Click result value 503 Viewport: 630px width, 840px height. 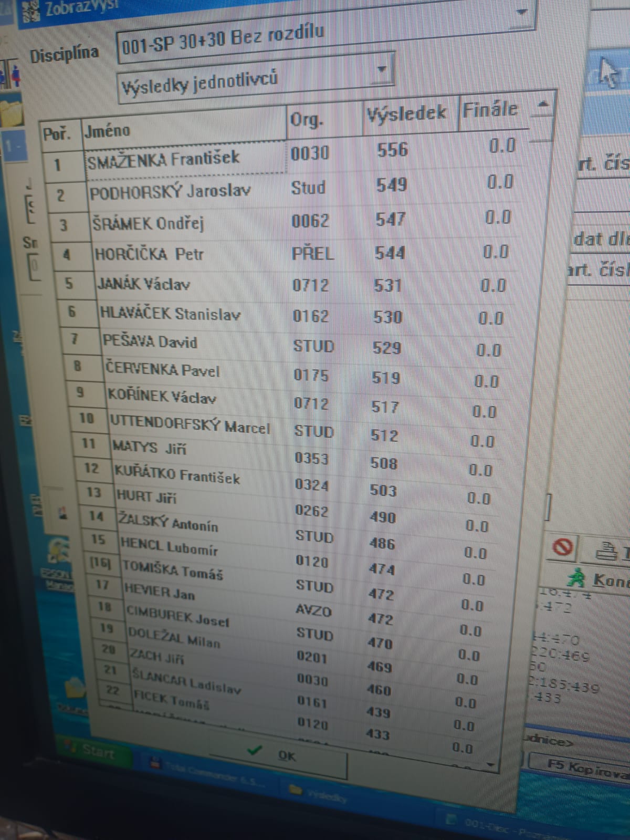[383, 490]
